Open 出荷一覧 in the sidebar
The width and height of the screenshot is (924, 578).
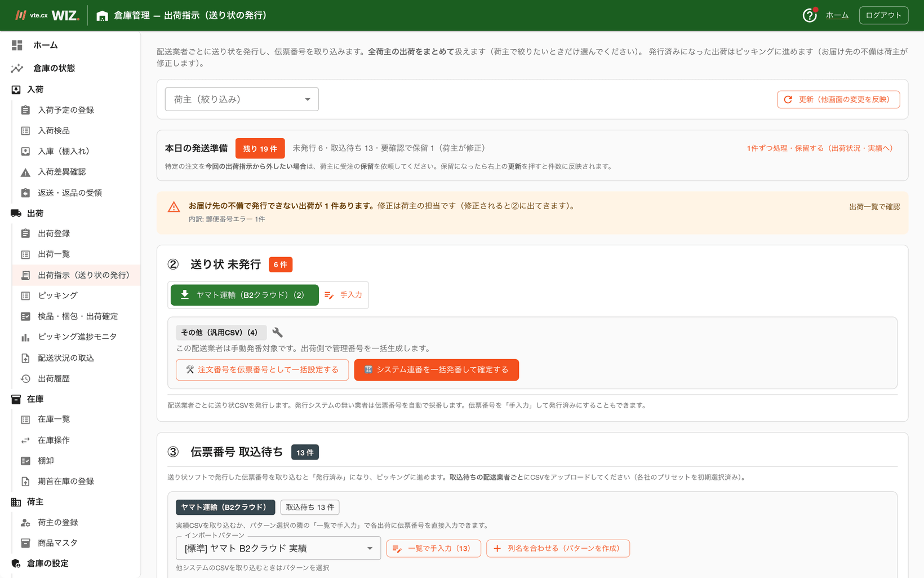coord(54,254)
